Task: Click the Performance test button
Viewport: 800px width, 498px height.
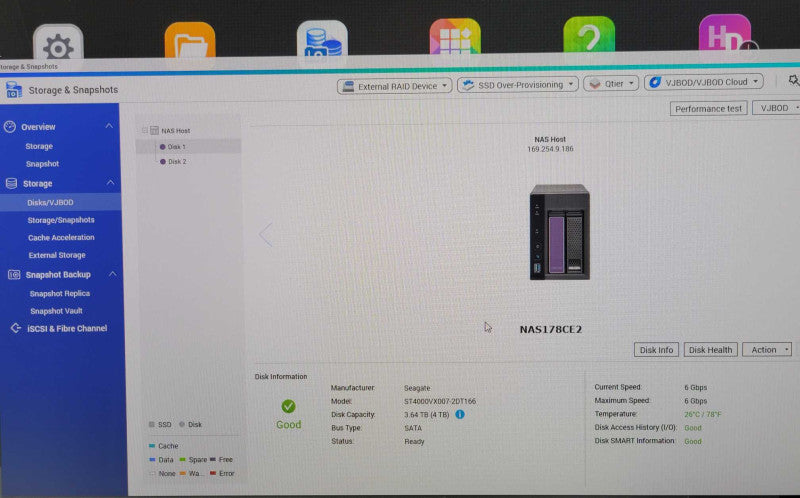Action: click(709, 109)
